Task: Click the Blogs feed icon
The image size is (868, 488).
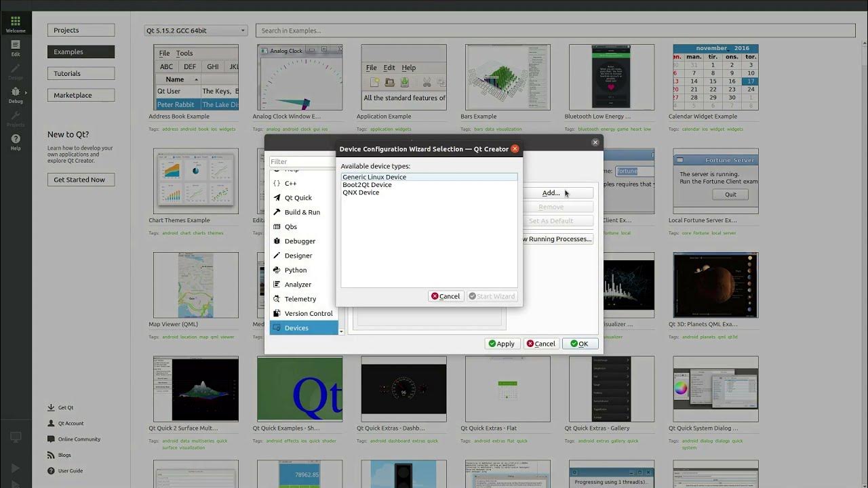Action: pos(51,455)
